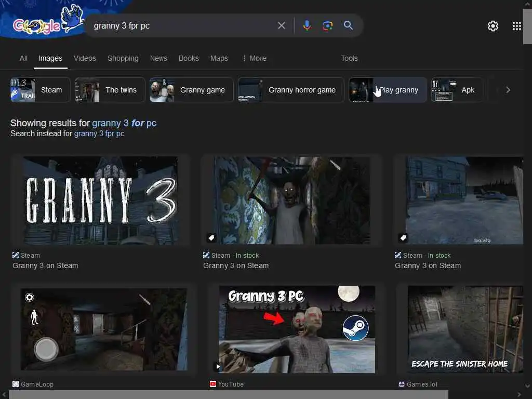
Task: Click the Steam favicon beside first In stock label
Action: 206,255
